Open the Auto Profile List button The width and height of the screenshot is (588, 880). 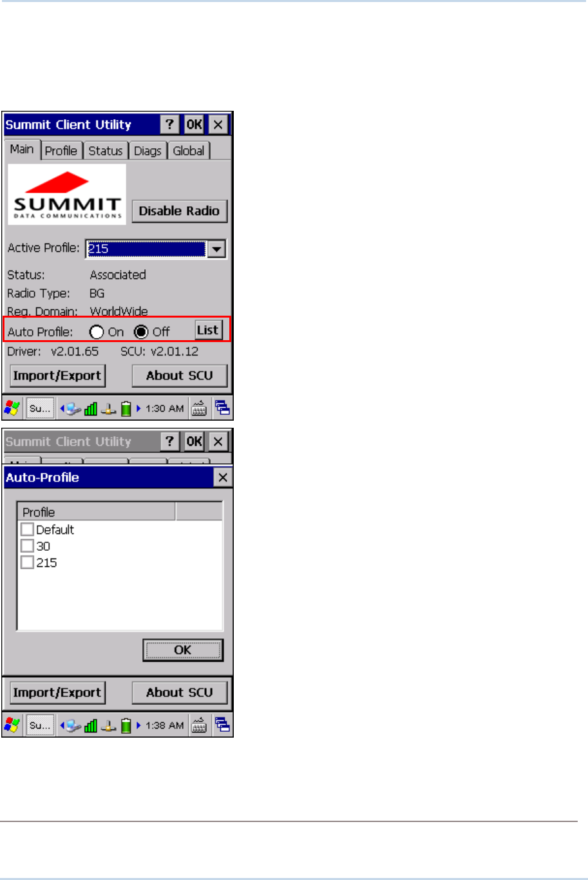coord(208,330)
